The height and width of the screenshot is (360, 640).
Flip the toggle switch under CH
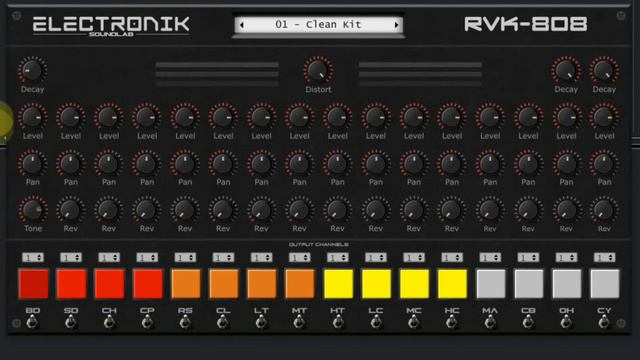point(109,323)
